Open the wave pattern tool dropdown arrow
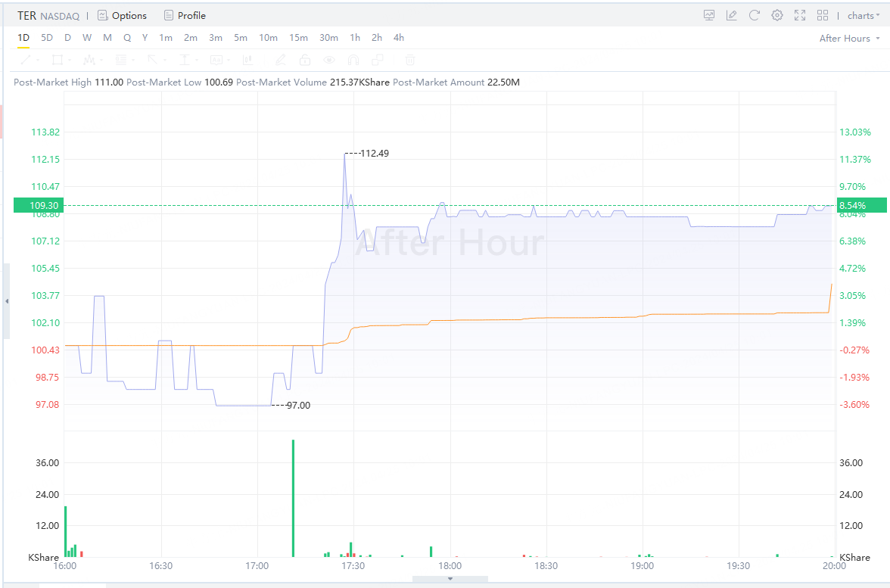Image resolution: width=890 pixels, height=588 pixels. 101,61
